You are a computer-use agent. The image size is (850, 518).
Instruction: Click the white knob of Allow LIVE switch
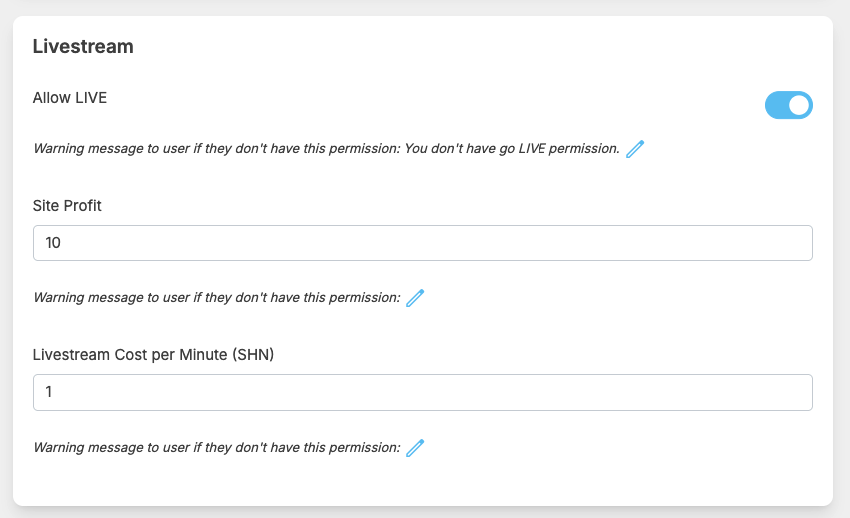[x=799, y=105]
